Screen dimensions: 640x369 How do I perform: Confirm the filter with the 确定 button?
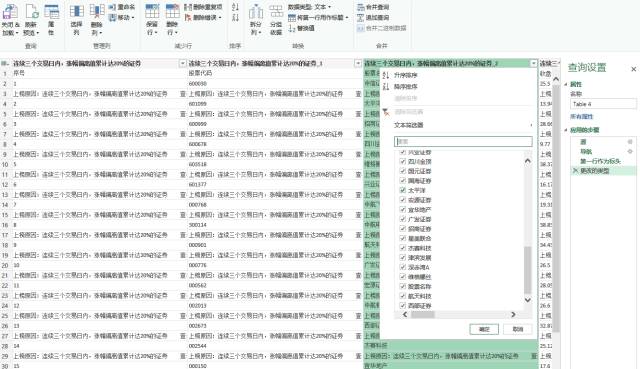coord(484,329)
